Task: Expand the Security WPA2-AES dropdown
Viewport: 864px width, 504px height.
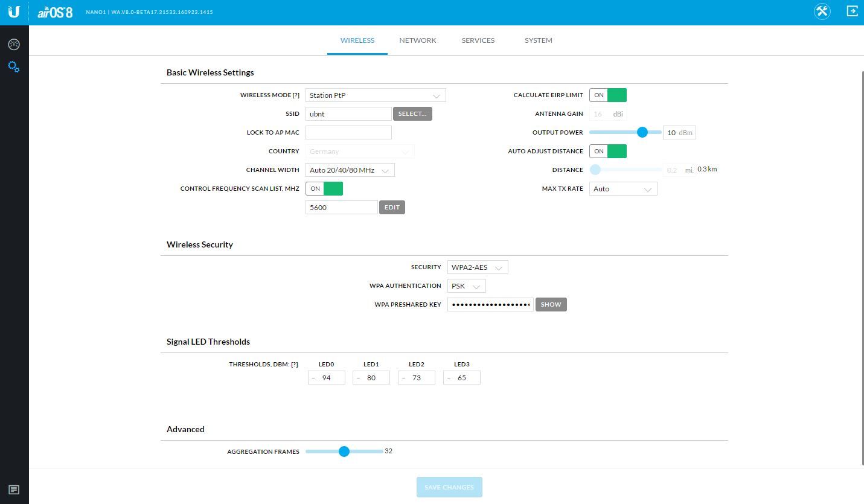Action: click(477, 267)
